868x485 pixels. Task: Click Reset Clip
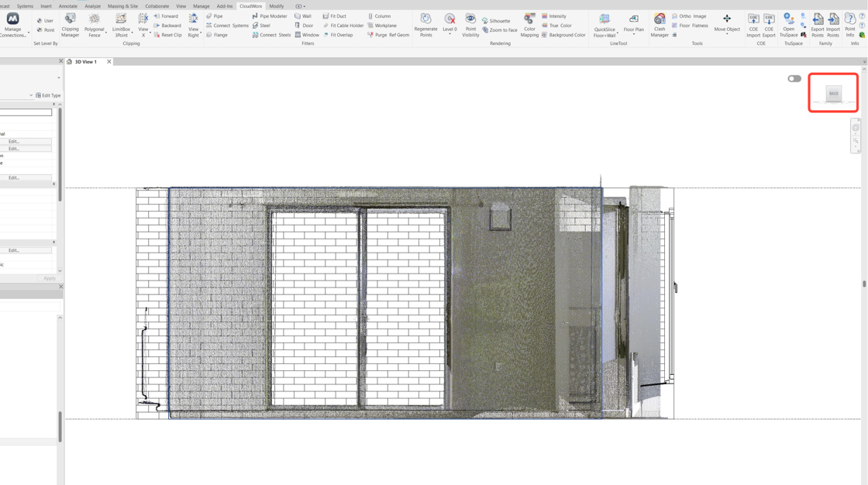pyautogui.click(x=167, y=35)
